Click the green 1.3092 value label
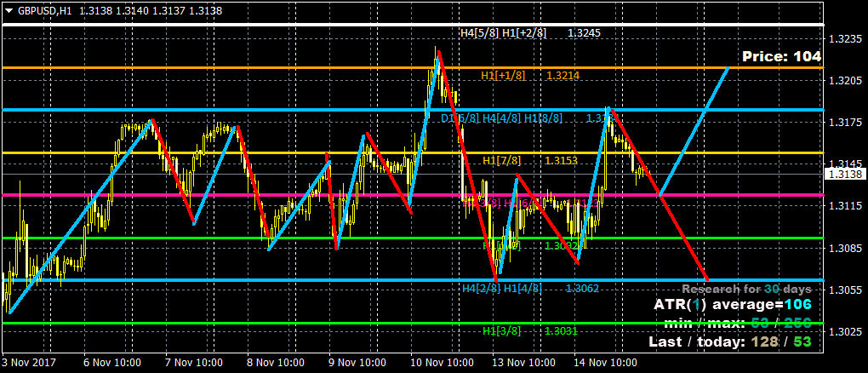Viewport: 868px width, 373px height. click(562, 245)
